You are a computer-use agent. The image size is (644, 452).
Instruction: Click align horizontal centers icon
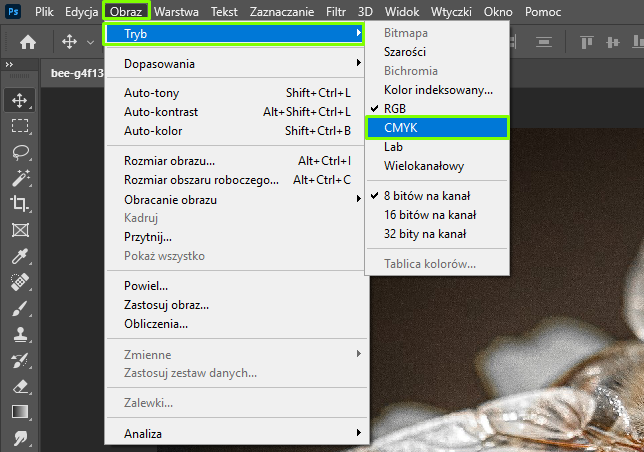tap(543, 42)
